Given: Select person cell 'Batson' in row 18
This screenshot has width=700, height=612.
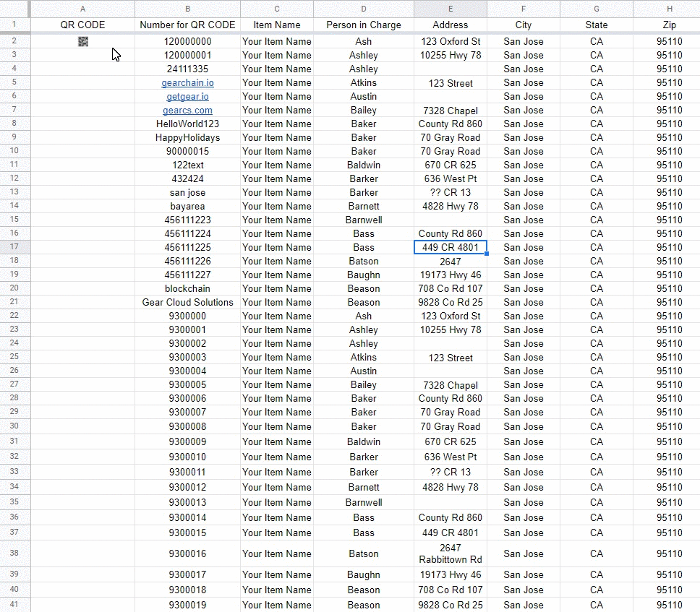Looking at the screenshot, I should click(x=364, y=262).
